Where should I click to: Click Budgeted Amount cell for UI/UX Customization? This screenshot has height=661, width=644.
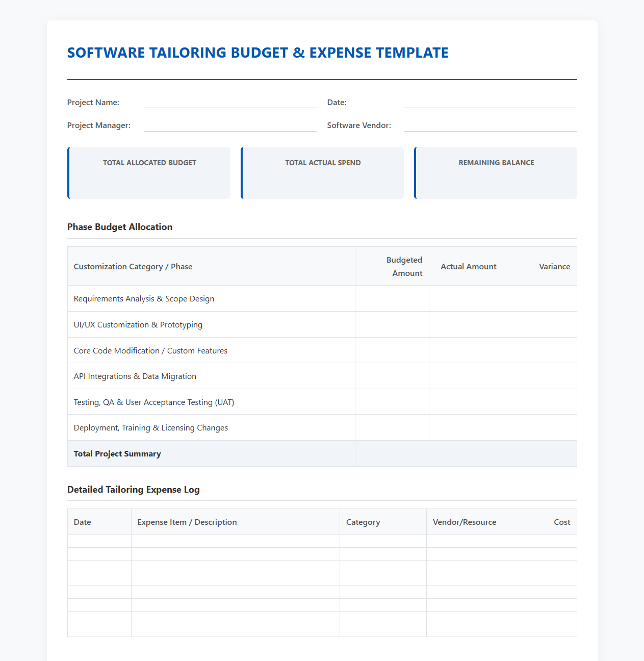point(392,325)
